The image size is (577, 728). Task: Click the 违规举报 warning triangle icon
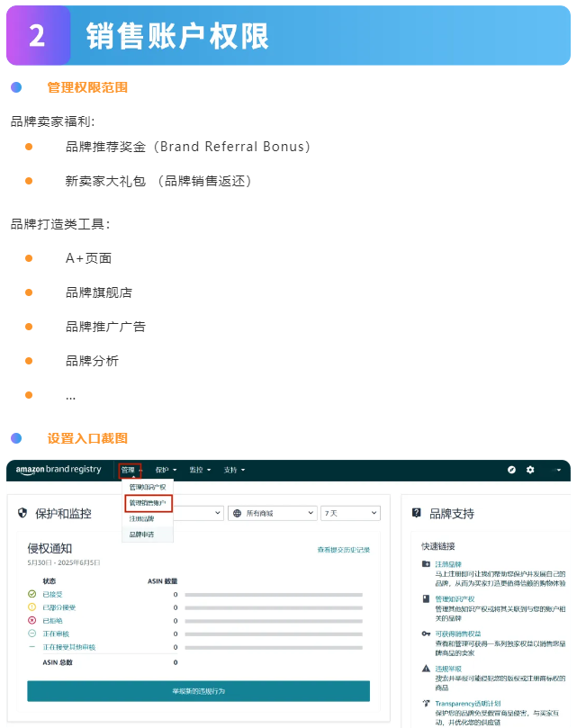(426, 669)
